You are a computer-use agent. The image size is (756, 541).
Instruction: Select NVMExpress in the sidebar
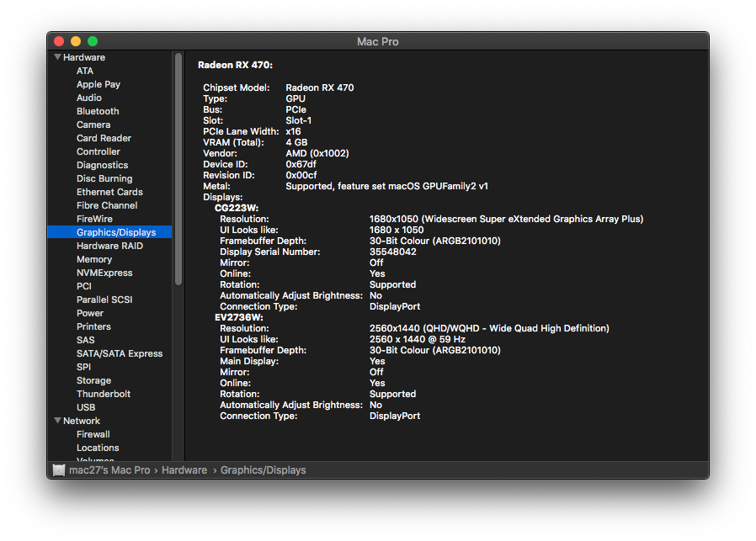click(x=104, y=273)
